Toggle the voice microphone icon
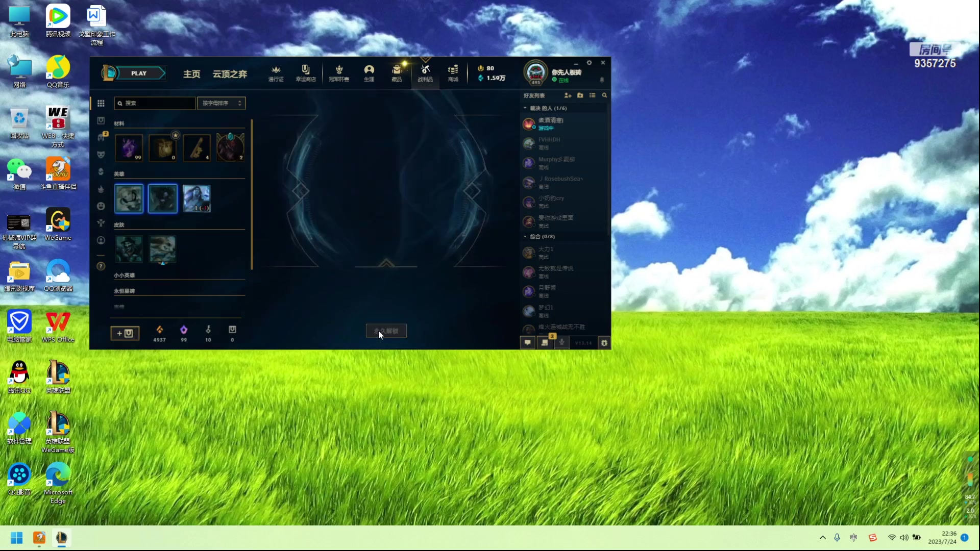980x551 pixels. (x=561, y=342)
